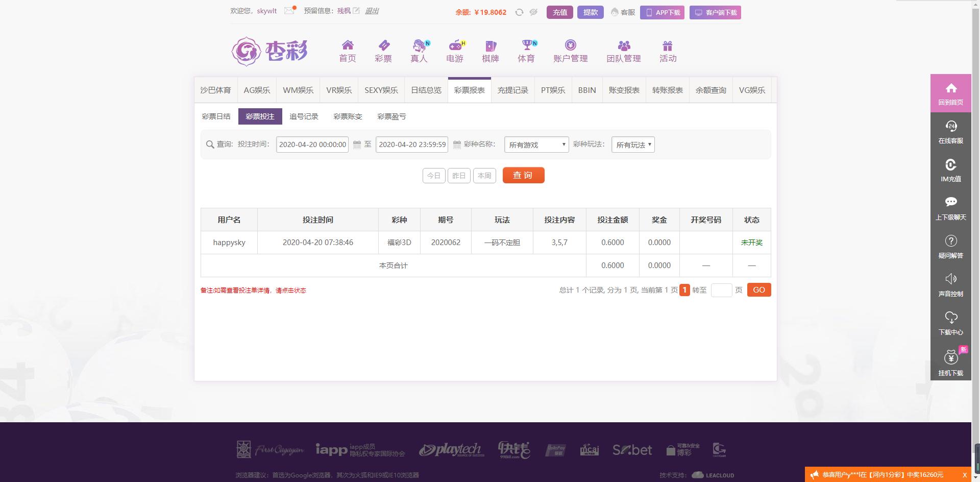Switch to the 账变报表 tab

point(624,90)
